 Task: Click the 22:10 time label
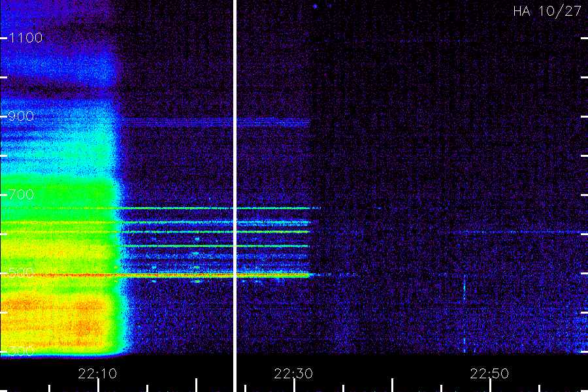[97, 374]
